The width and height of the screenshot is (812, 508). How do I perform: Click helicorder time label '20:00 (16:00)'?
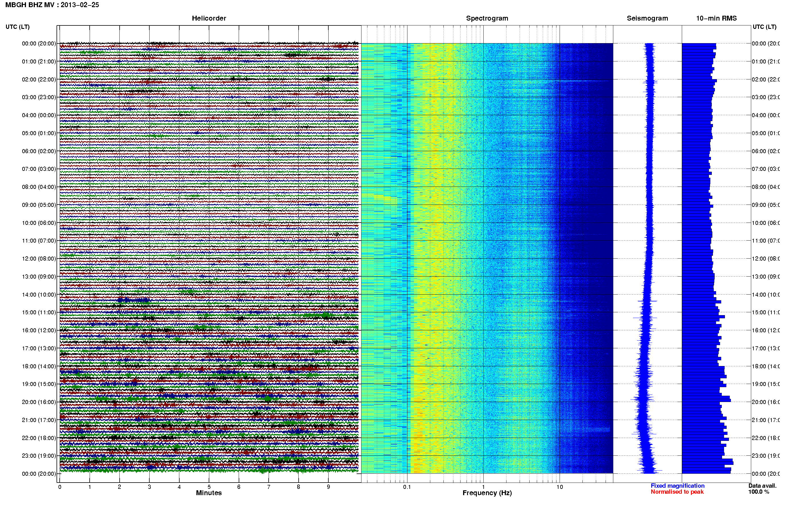[39, 402]
